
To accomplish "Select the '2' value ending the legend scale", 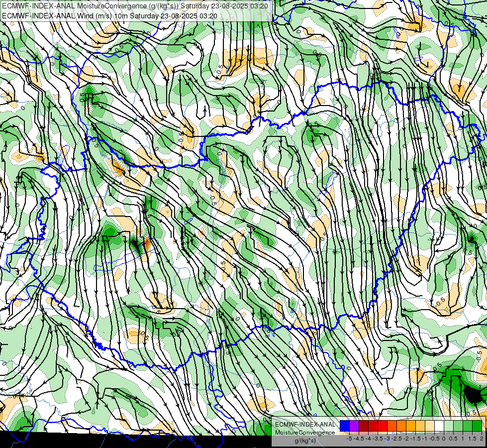I will [x=482, y=439].
